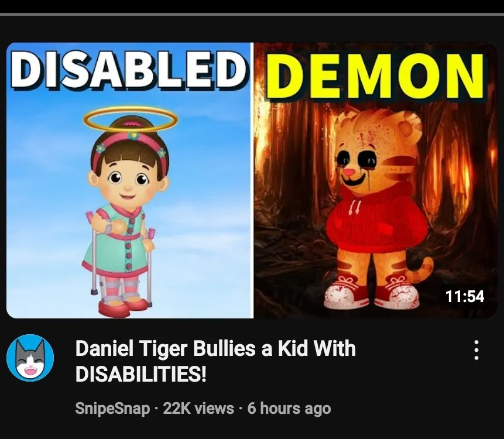
Task: Open the video via yellow DEMON text
Action: click(x=375, y=76)
